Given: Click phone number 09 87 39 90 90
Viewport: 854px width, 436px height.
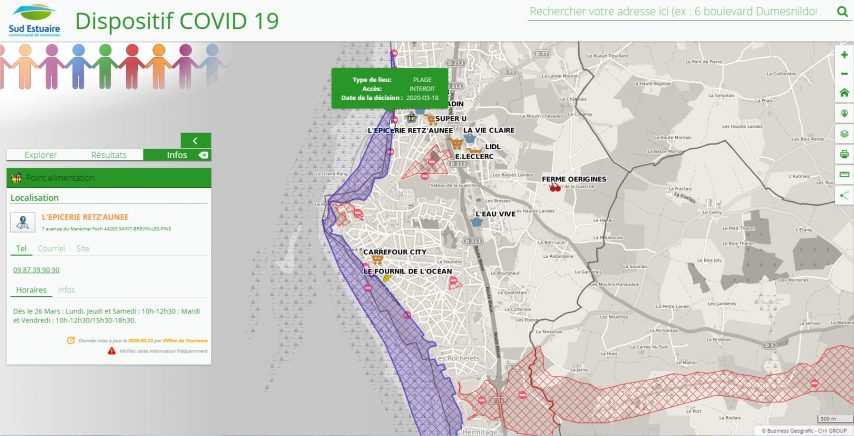Looking at the screenshot, I should click(36, 270).
